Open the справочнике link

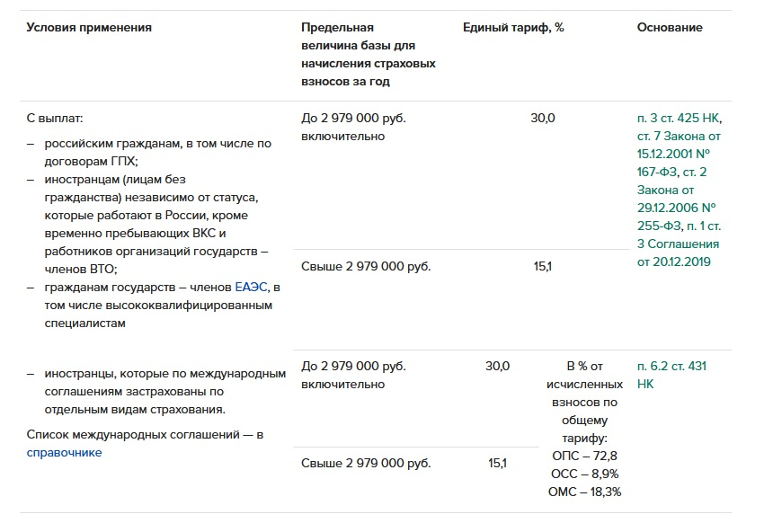[x=64, y=453]
